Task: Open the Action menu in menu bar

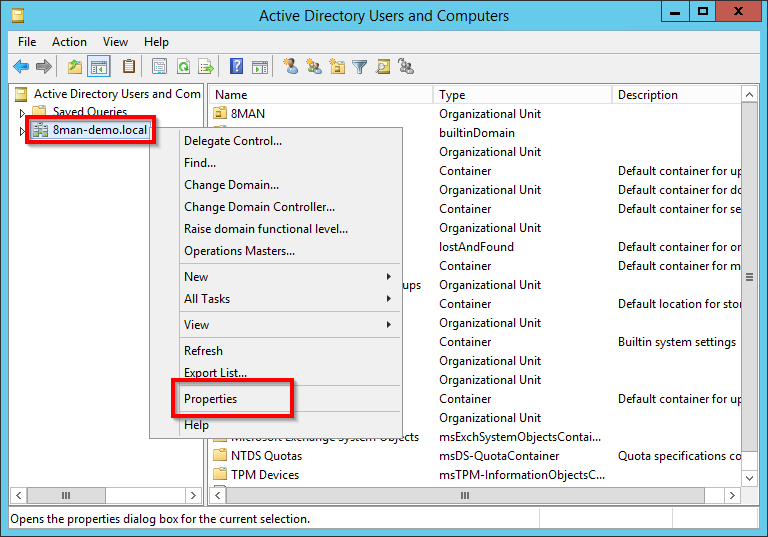Action: (69, 42)
